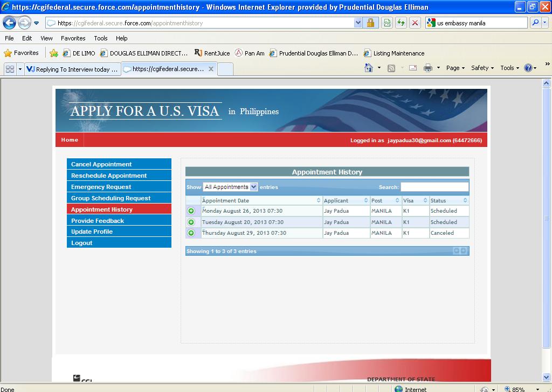This screenshot has height=392, width=552.
Task: Open Cancel Appointment from sidebar
Action: (x=119, y=164)
